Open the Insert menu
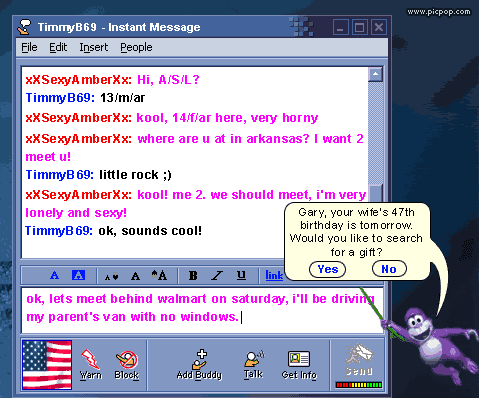Image resolution: width=479 pixels, height=398 pixels. coord(94,47)
